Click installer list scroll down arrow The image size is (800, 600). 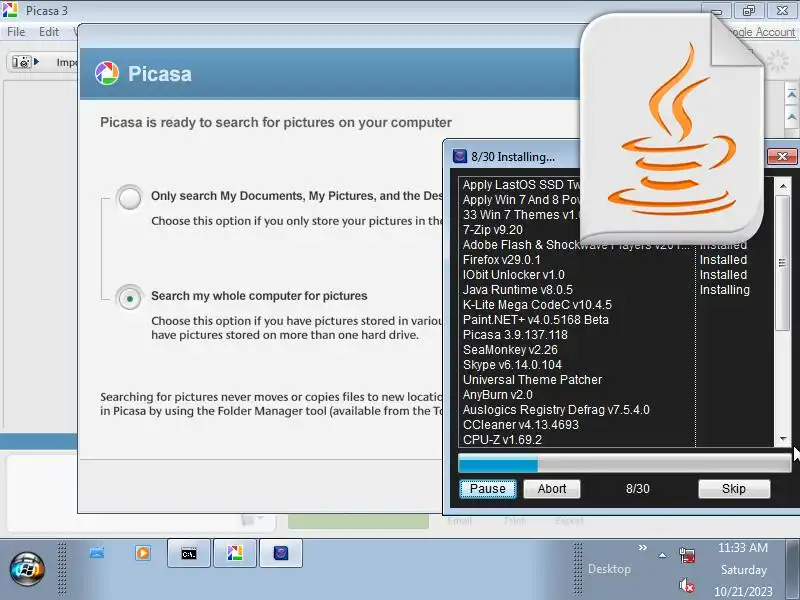coord(783,439)
